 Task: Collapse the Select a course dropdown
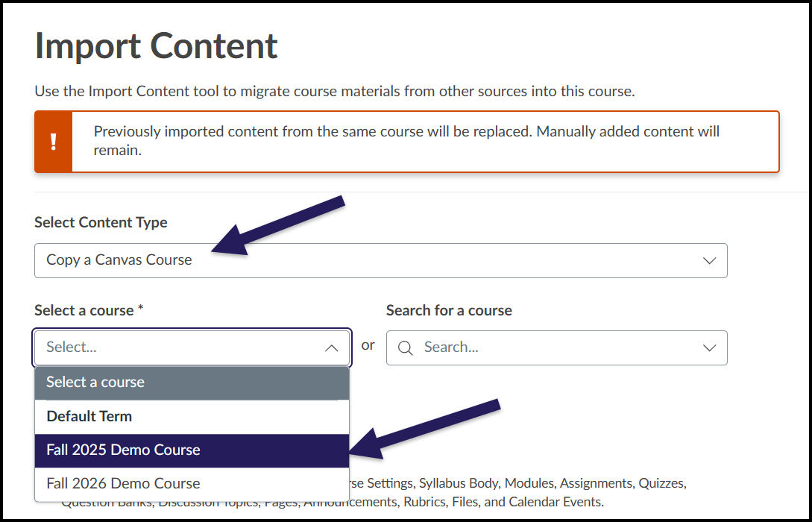tap(192, 348)
